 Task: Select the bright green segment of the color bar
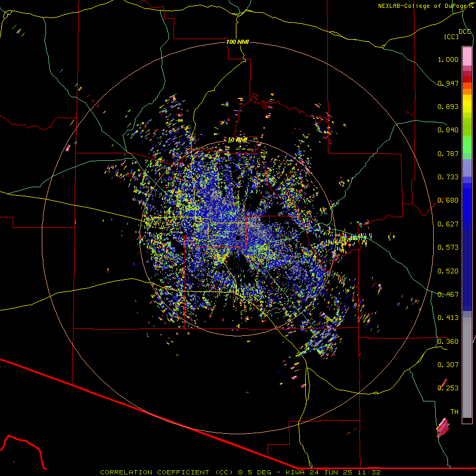467,144
